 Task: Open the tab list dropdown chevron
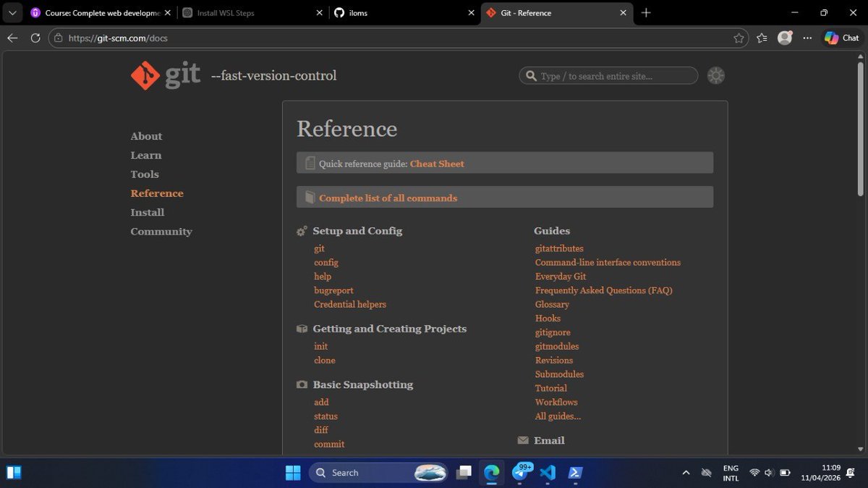(x=12, y=13)
